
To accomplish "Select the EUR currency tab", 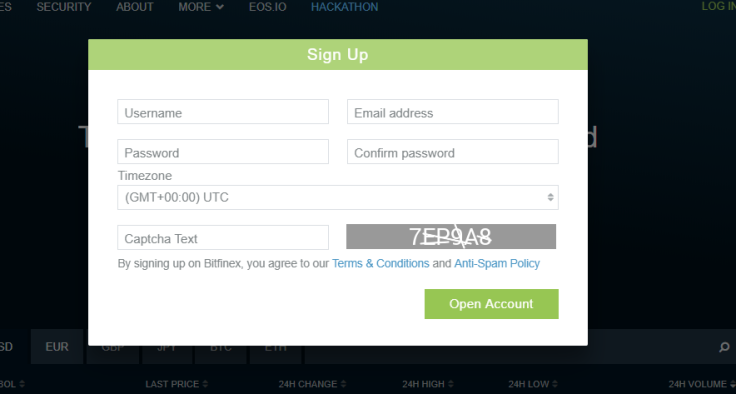I will click(x=57, y=347).
